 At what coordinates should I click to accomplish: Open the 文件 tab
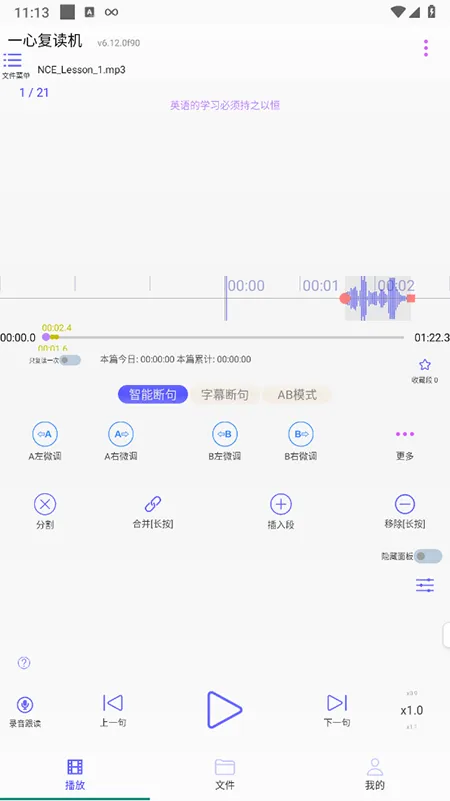coord(225,774)
